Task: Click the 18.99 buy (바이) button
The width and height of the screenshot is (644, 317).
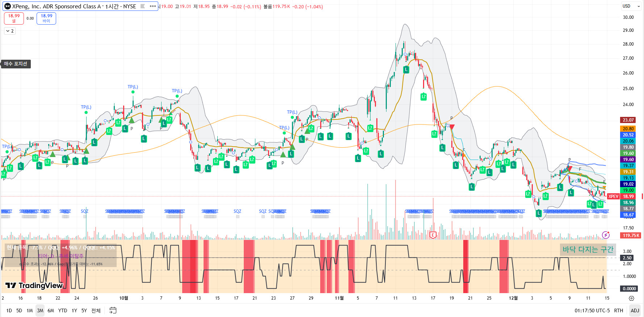Action: [x=46, y=18]
